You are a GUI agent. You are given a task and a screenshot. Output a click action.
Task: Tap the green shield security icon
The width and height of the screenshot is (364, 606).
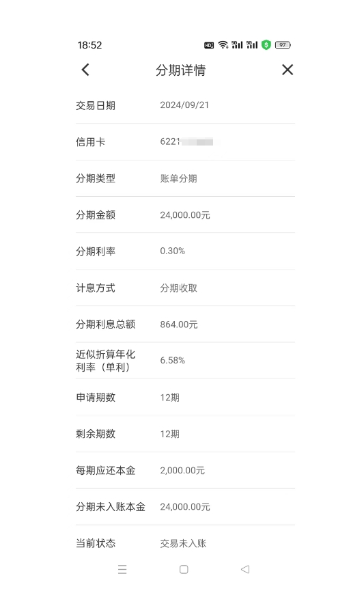266,45
